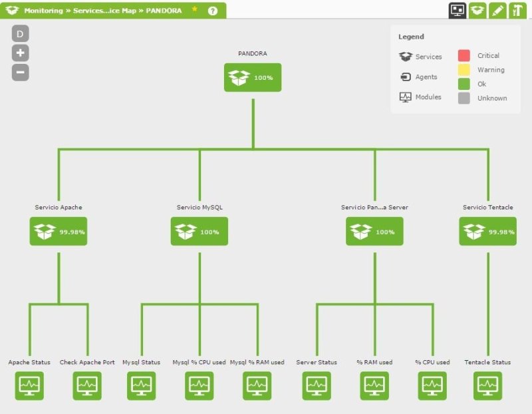Image resolution: width=532 pixels, height=414 pixels.
Task: Click the Mysql Status label text
Action: (x=142, y=362)
